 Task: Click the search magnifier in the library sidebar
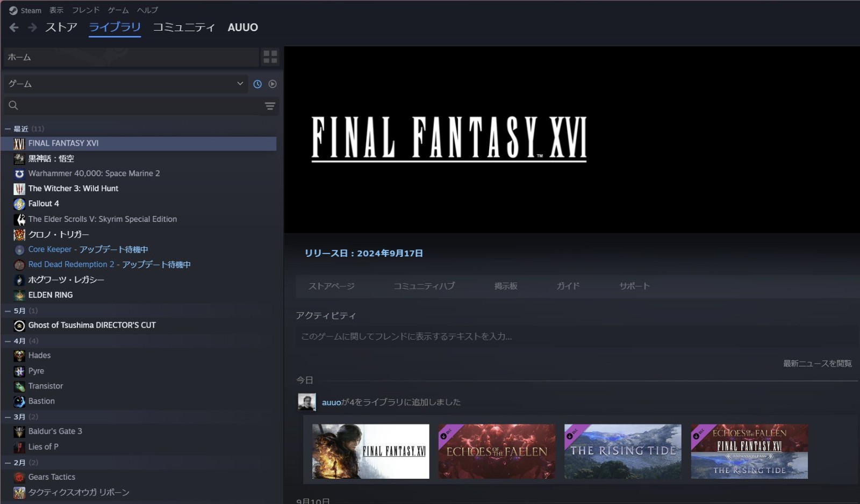click(13, 105)
